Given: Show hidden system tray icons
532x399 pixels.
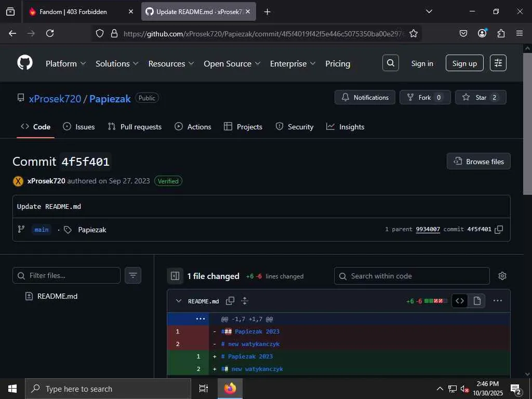Looking at the screenshot, I should click(x=440, y=389).
